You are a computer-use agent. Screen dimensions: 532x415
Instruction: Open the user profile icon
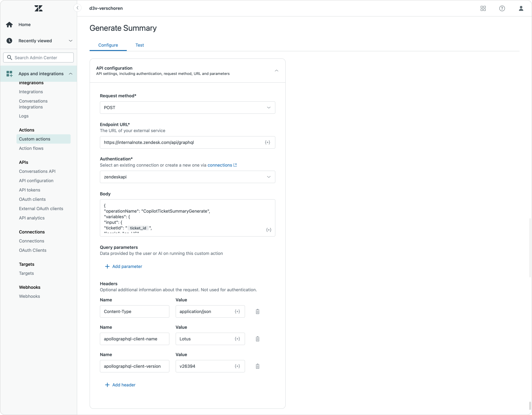tap(521, 8)
